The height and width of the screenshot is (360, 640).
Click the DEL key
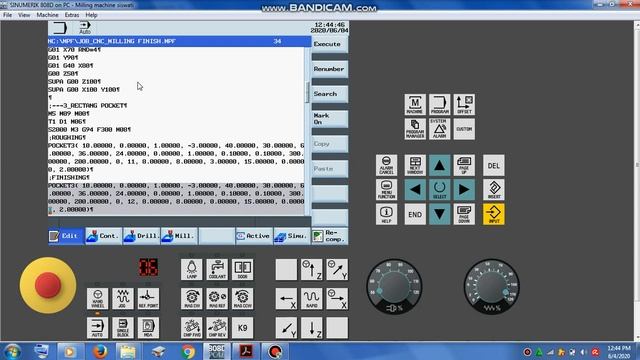tap(494, 165)
